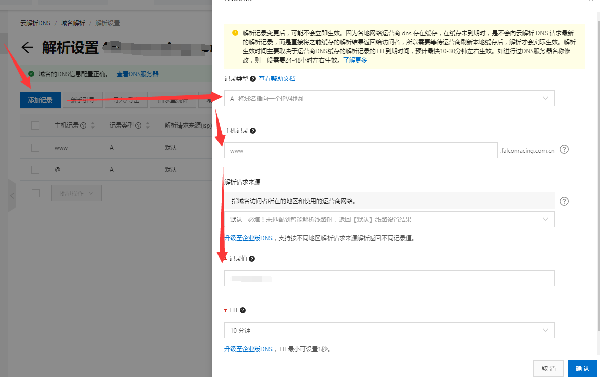Tick the checkbox beside the bulk actions dropdown

pos(36,193)
